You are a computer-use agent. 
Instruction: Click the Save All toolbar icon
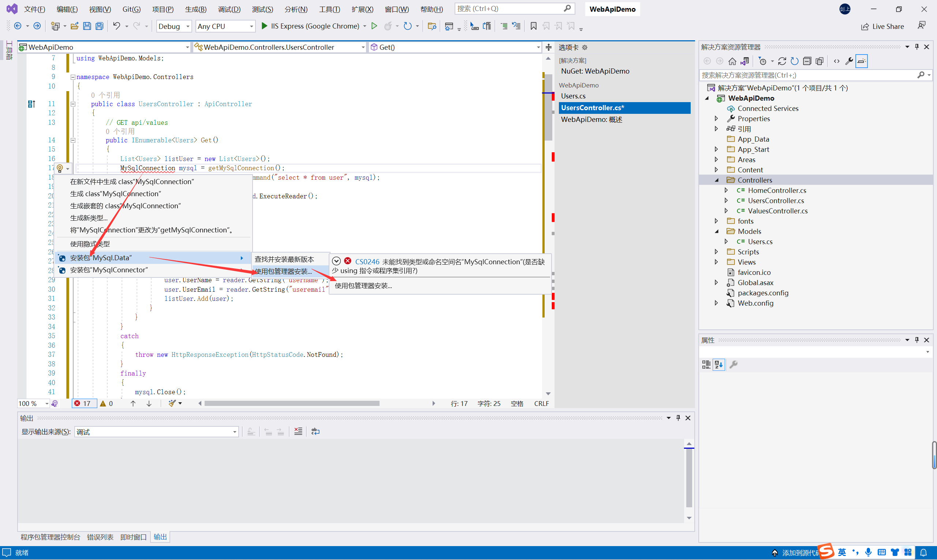click(x=99, y=26)
